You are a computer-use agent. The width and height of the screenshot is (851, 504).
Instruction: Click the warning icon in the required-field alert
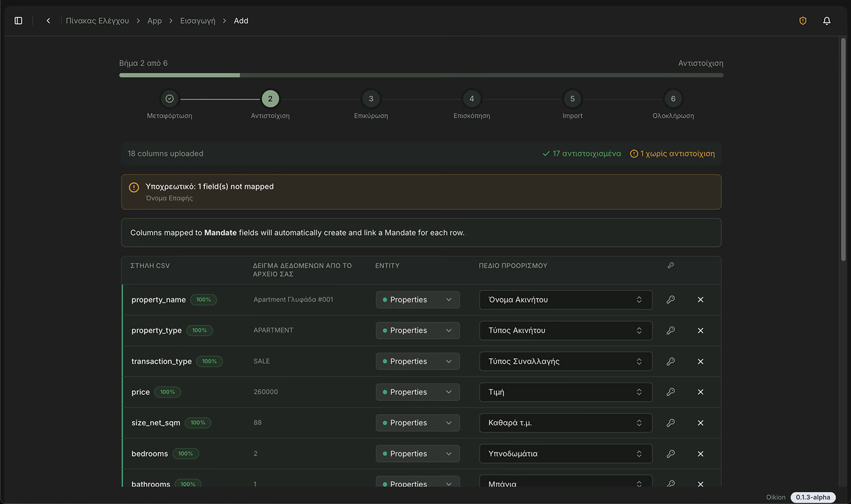tap(134, 187)
